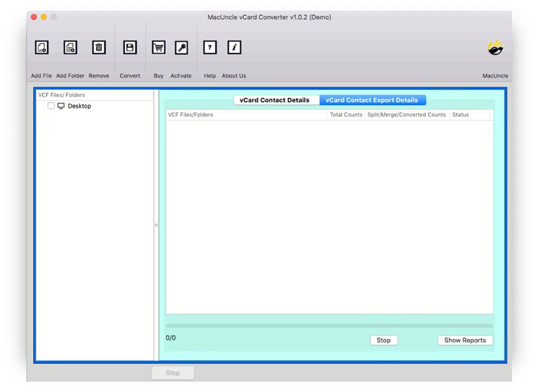Click the Total Counts column header

point(345,114)
